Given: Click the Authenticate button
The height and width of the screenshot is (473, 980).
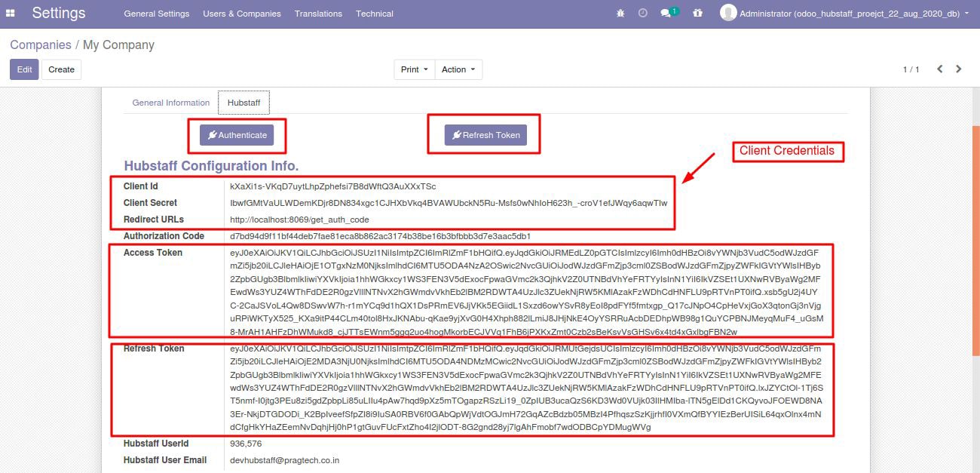Looking at the screenshot, I should (x=237, y=135).
